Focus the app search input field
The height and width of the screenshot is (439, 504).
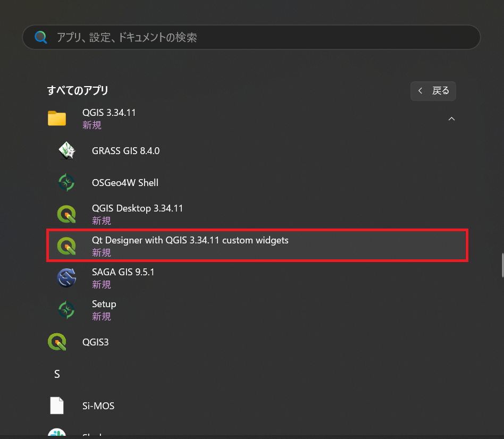pos(251,37)
